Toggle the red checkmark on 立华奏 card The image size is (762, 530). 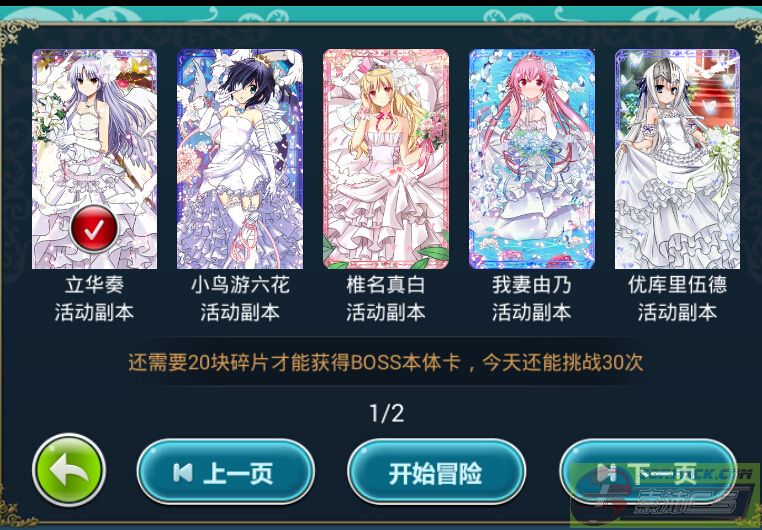click(94, 229)
